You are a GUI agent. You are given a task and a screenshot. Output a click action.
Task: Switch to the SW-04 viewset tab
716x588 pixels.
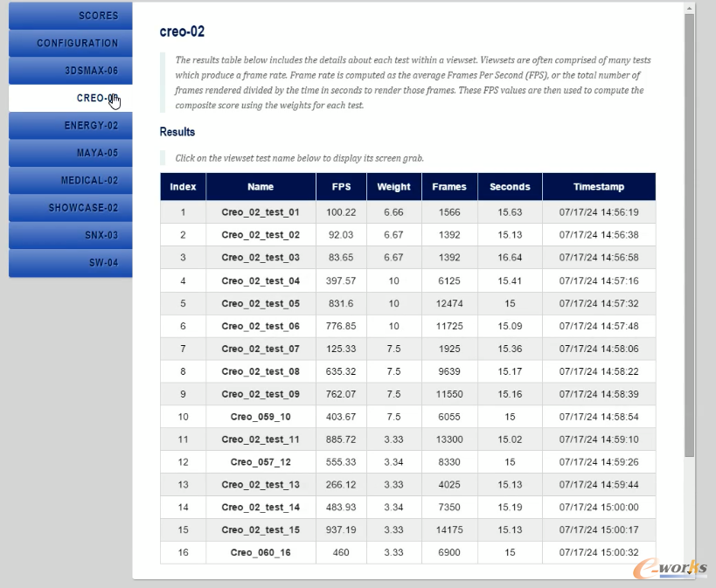coord(71,262)
